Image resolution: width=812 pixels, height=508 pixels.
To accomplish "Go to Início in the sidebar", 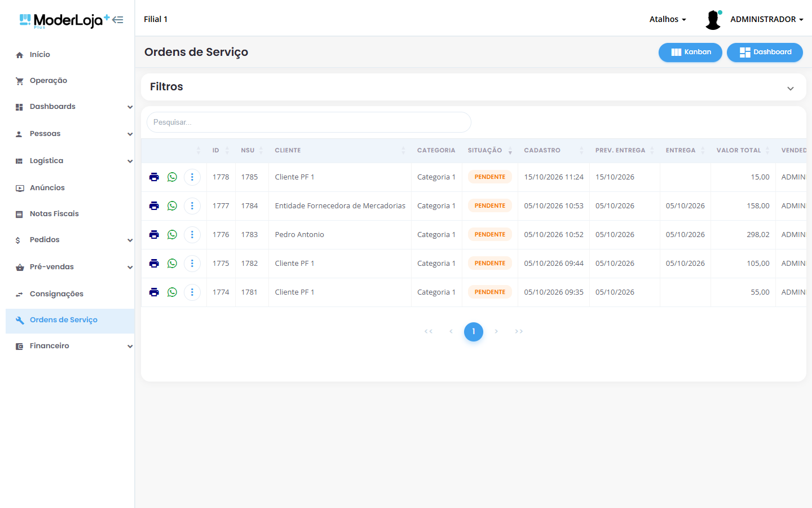I will tap(70, 55).
